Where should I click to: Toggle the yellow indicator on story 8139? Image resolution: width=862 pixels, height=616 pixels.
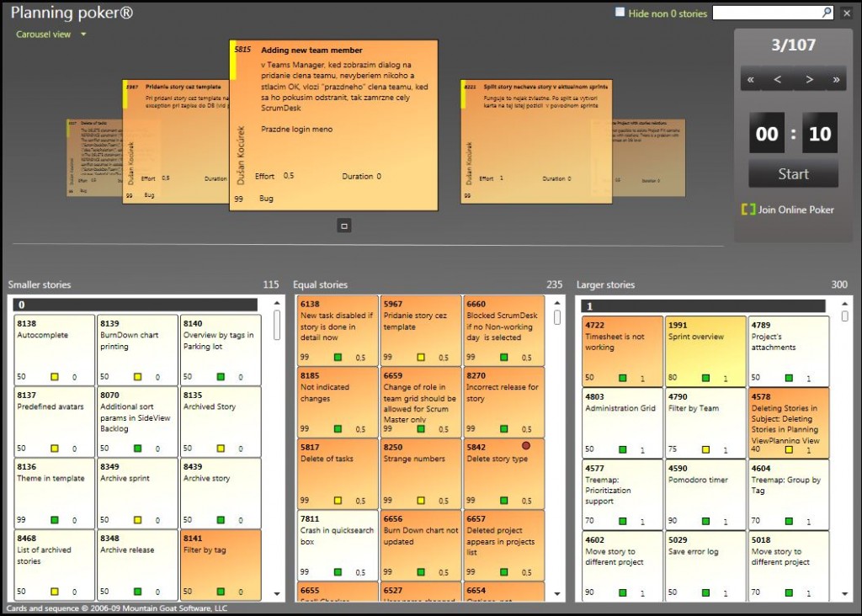(137, 376)
